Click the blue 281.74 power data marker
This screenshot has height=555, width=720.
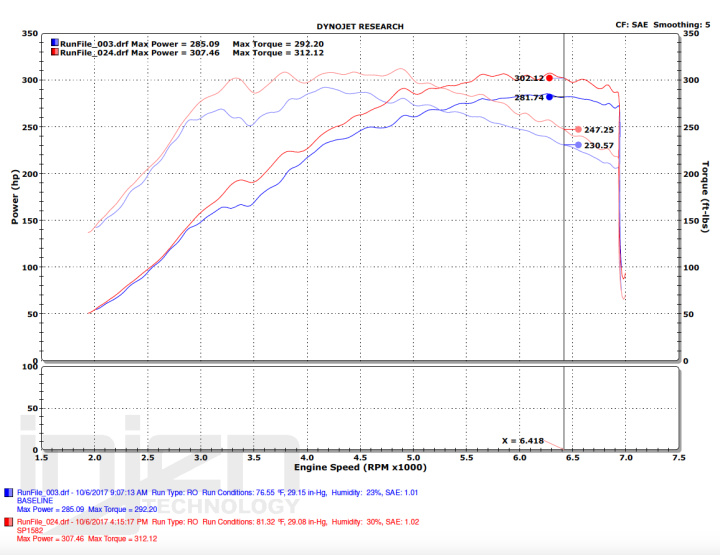[550, 97]
